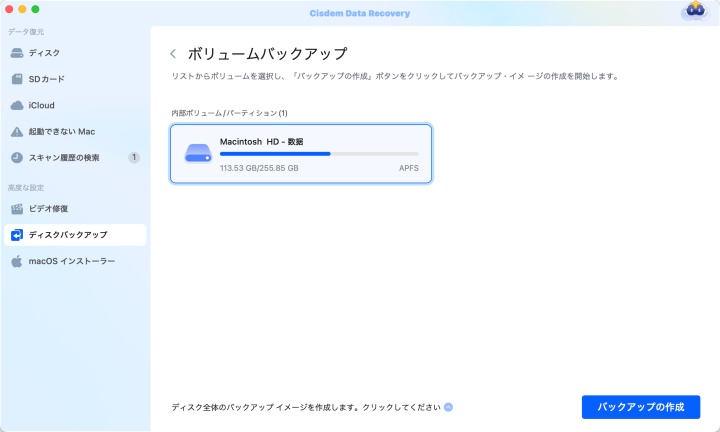Viewport: 720px width, 432px height.
Task: Click the Macintosh HD usage progress bar
Action: point(319,154)
